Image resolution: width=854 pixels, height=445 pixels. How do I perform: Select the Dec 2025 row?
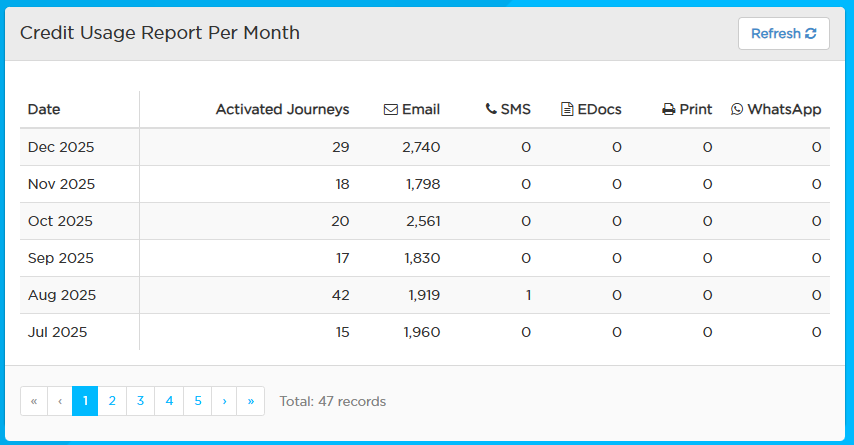click(x=425, y=147)
